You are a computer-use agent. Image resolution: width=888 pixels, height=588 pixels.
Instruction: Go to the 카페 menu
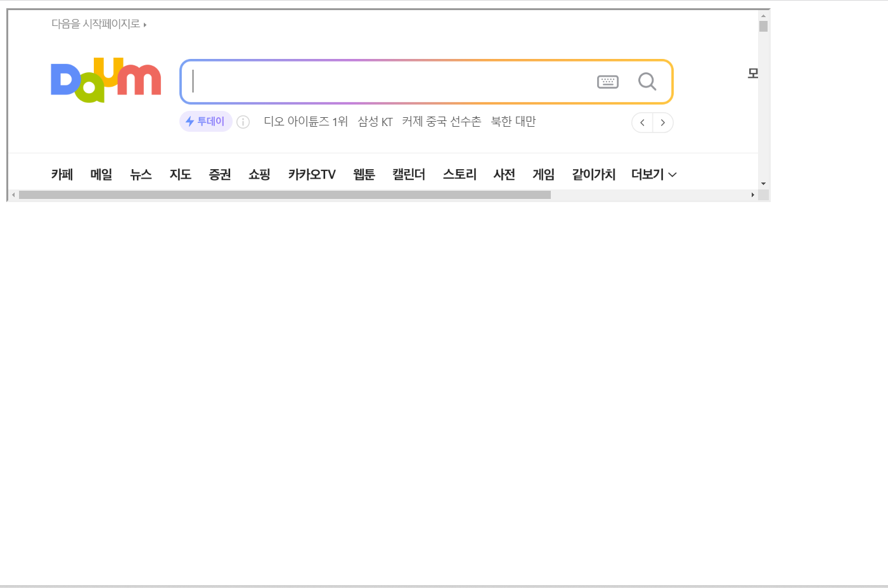pyautogui.click(x=62, y=174)
